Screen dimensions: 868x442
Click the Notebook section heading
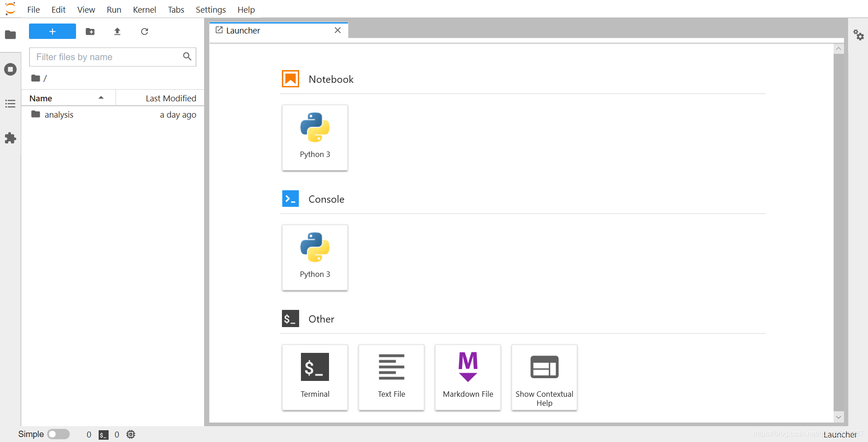coord(331,79)
